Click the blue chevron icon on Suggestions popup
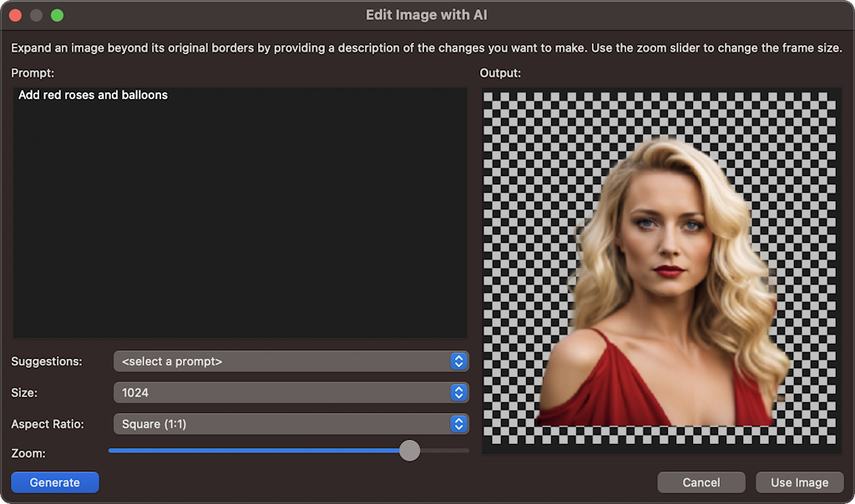Viewport: 855px width, 504px height. point(458,361)
